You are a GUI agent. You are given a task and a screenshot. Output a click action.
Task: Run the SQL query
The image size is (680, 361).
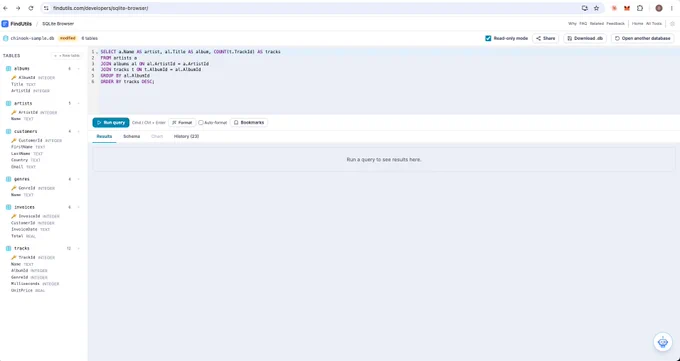[x=111, y=123]
